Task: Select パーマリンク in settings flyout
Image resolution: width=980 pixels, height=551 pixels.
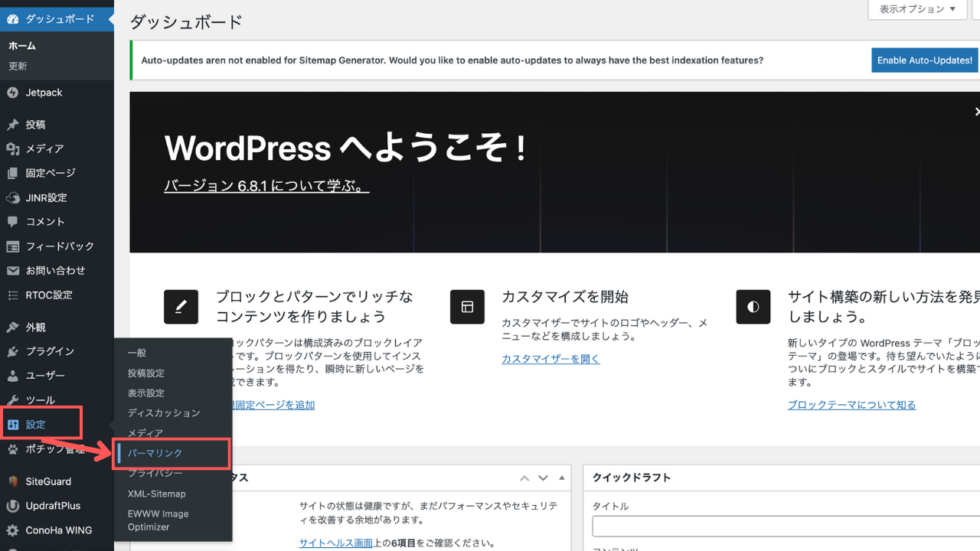Action: pyautogui.click(x=155, y=453)
